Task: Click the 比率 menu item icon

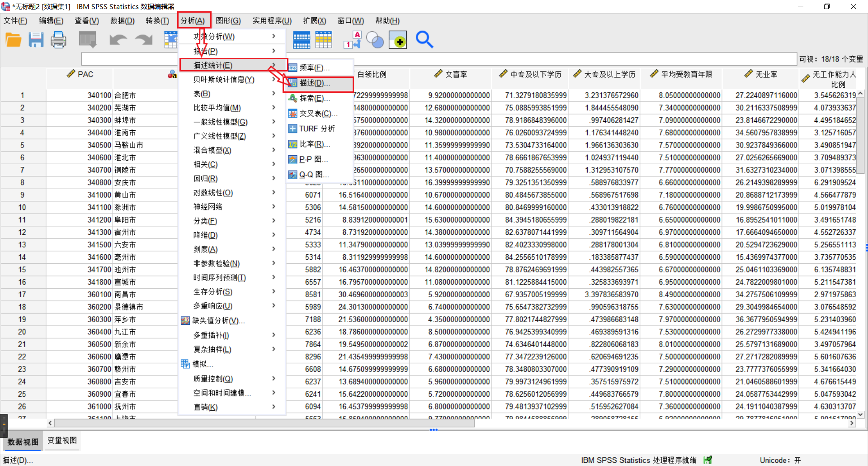Action: (292, 144)
